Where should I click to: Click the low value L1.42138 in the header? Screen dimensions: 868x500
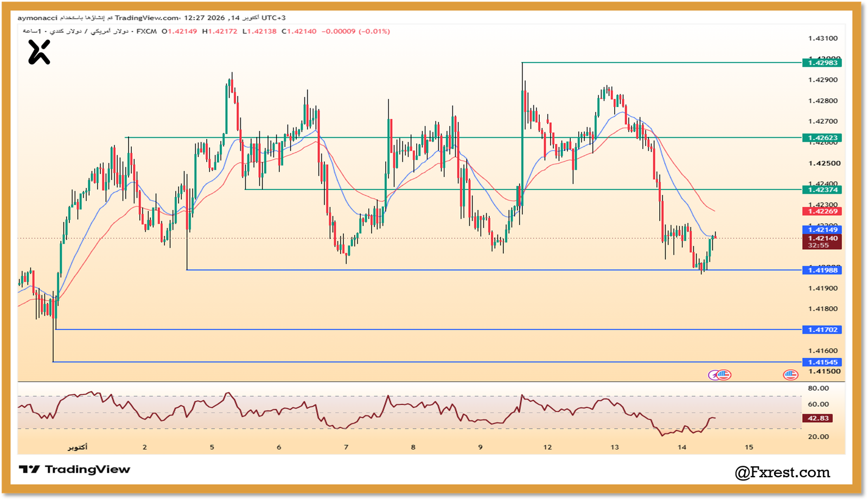click(x=259, y=31)
